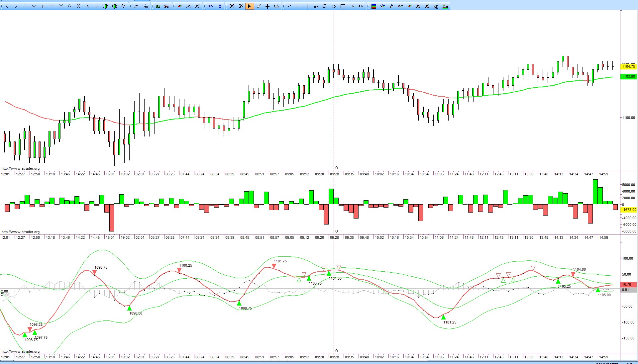Click the right-pointing dashed arrow icon

(96, 6)
